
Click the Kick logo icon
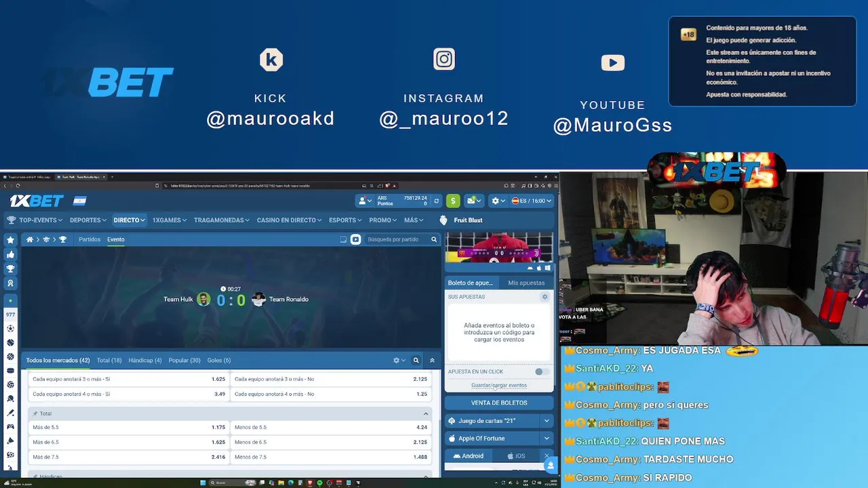pos(271,60)
